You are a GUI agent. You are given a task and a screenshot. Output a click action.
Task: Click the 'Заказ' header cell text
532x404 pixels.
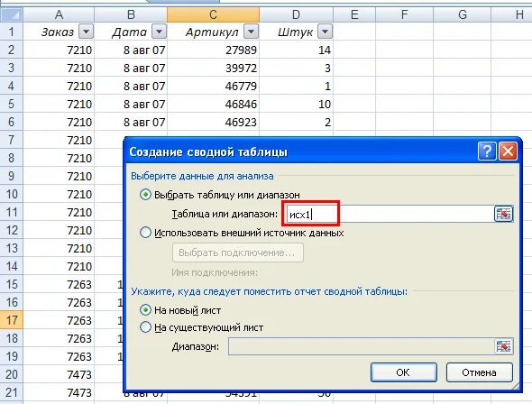[58, 32]
